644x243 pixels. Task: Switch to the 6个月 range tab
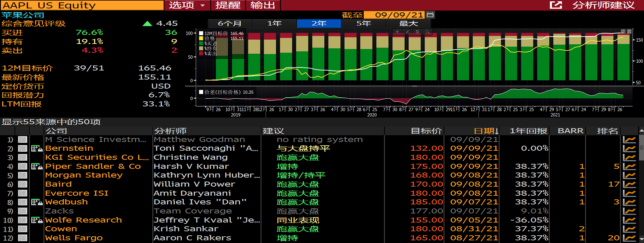point(230,23)
